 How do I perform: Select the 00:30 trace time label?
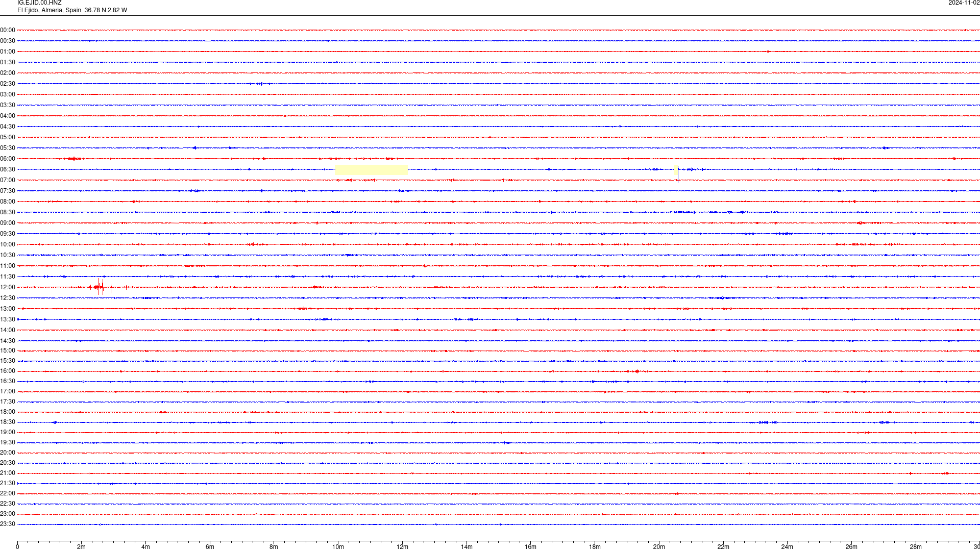pos(8,41)
